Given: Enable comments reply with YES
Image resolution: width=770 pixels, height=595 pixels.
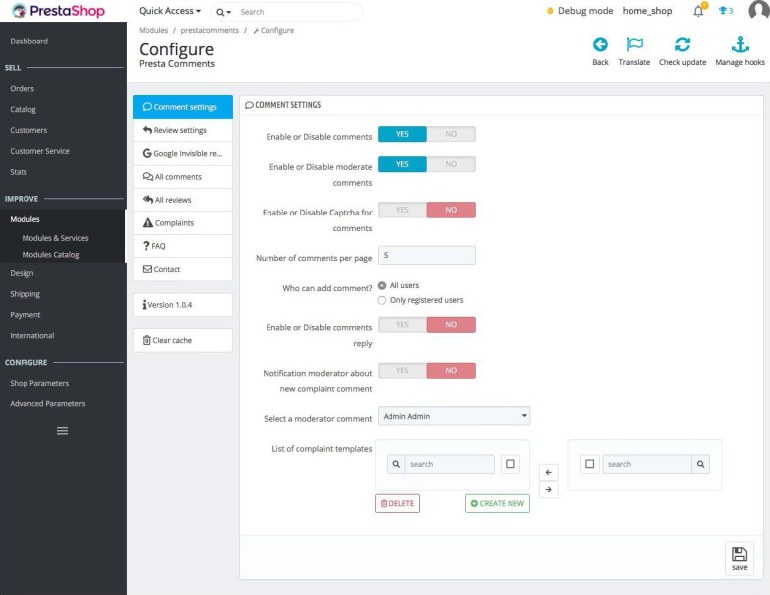Looking at the screenshot, I should pyautogui.click(x=402, y=325).
